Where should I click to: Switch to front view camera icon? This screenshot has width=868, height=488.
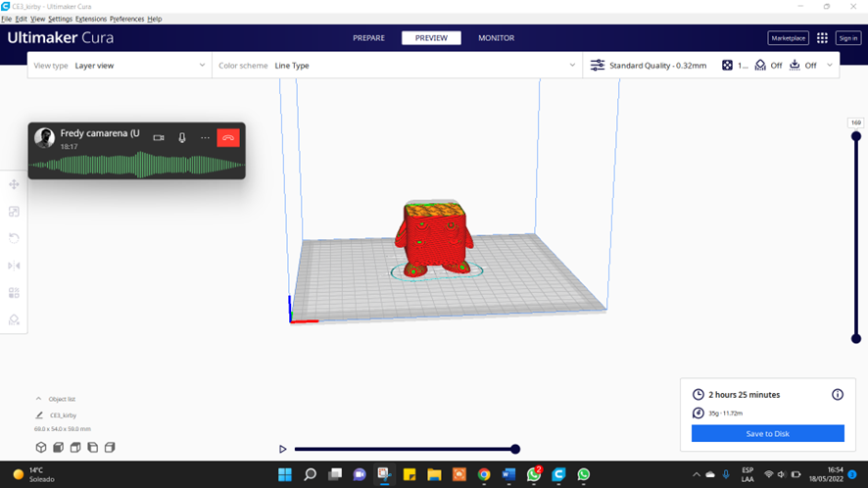tap(58, 448)
